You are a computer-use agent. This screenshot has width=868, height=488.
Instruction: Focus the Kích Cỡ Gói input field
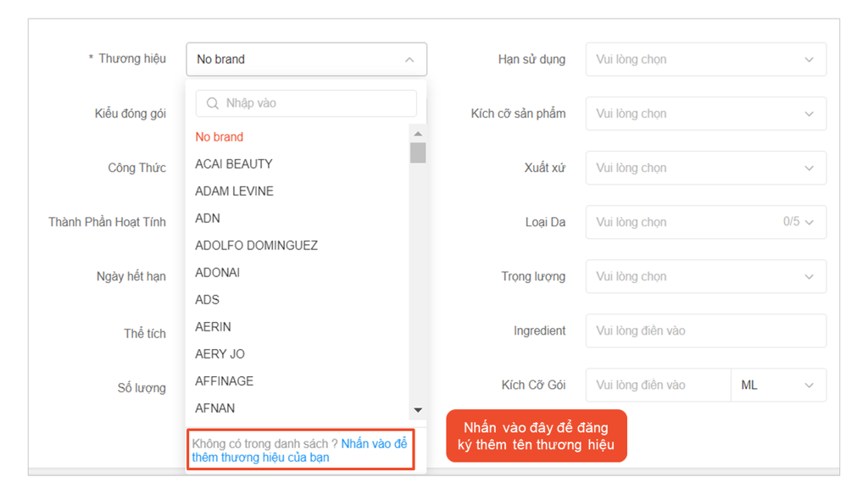658,385
